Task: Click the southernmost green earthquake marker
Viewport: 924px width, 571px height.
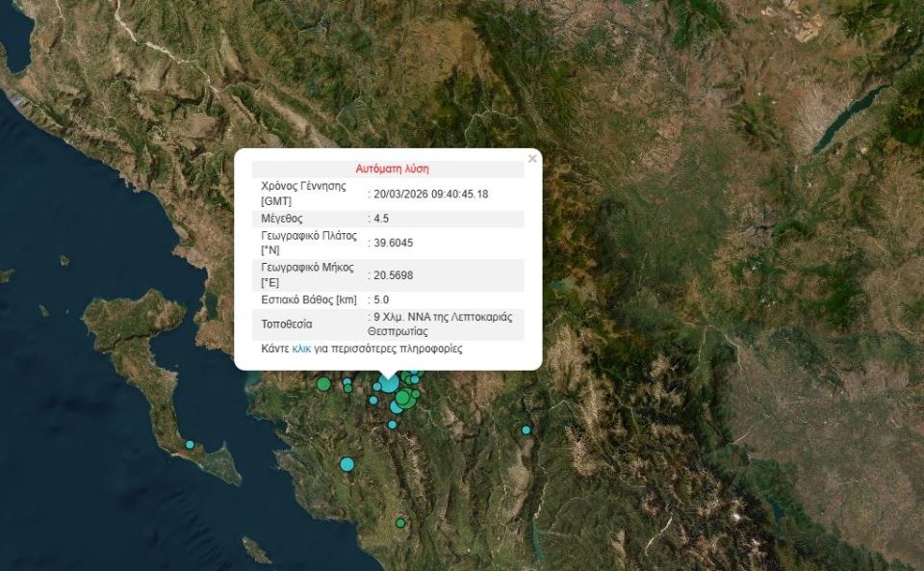Action: [x=400, y=523]
